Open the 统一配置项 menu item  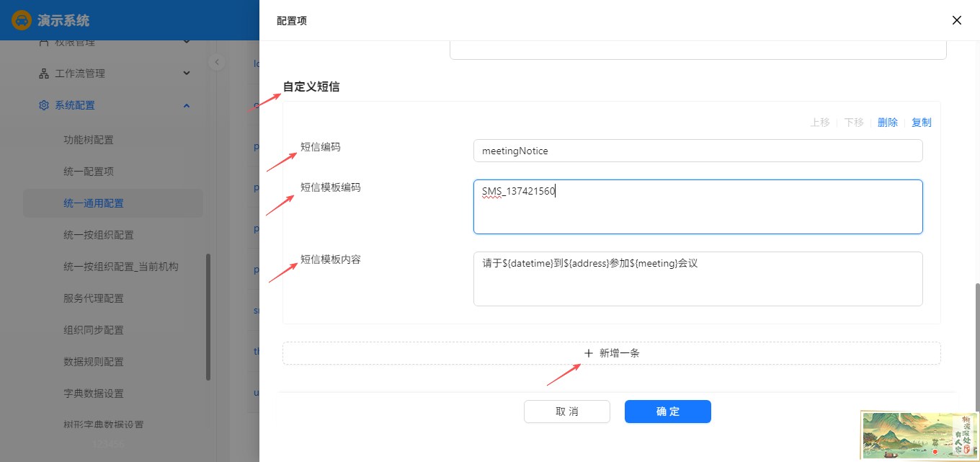(x=89, y=172)
